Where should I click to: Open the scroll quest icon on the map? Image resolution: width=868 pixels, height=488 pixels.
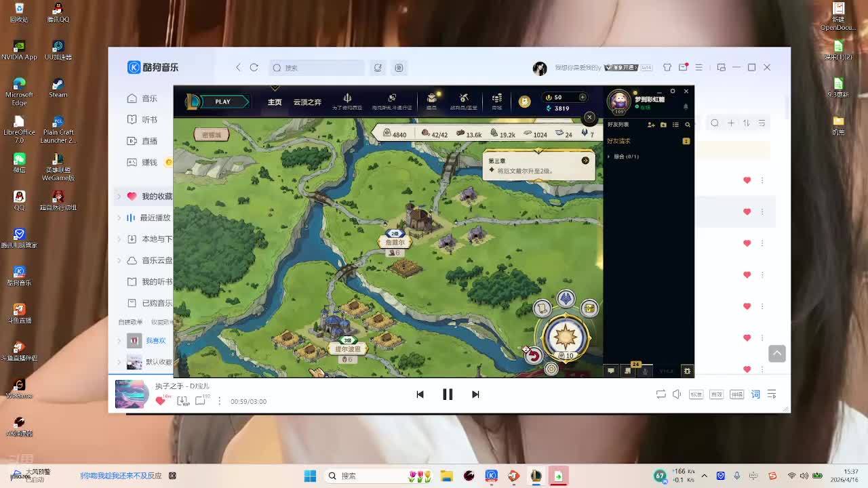pos(542,308)
